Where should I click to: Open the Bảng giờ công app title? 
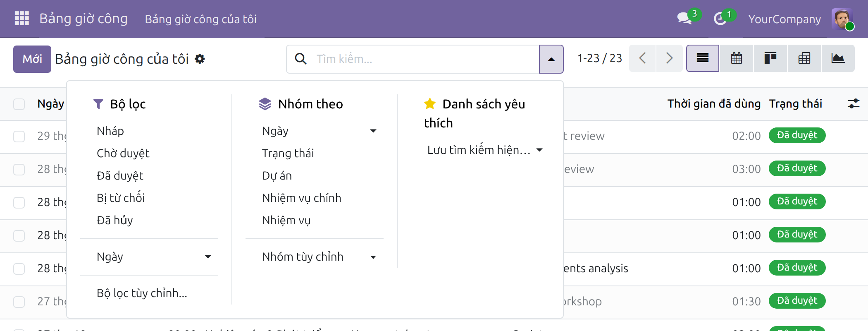[83, 19]
